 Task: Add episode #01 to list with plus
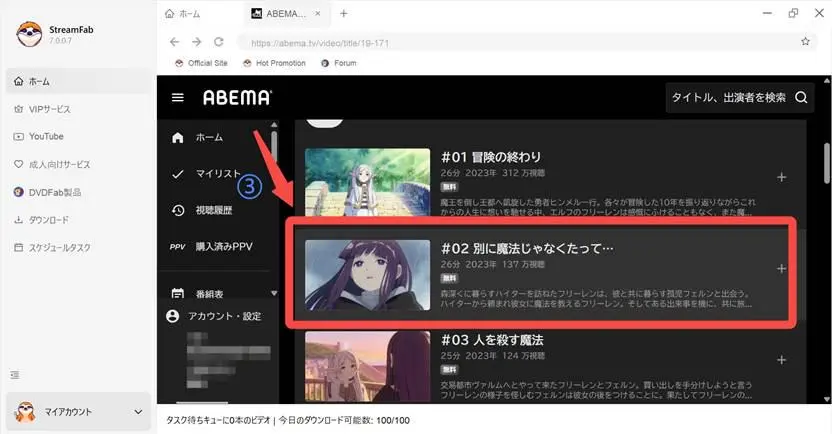[x=782, y=177]
